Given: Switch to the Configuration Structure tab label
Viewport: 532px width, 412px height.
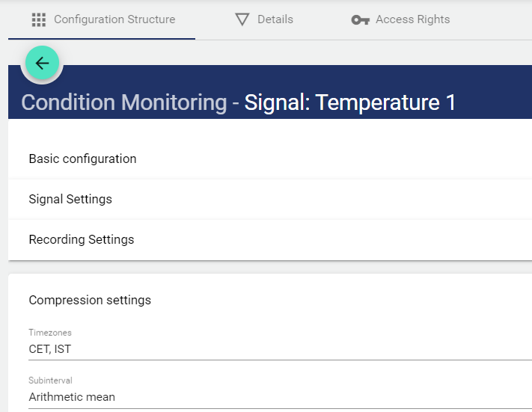Looking at the screenshot, I should pyautogui.click(x=114, y=19).
